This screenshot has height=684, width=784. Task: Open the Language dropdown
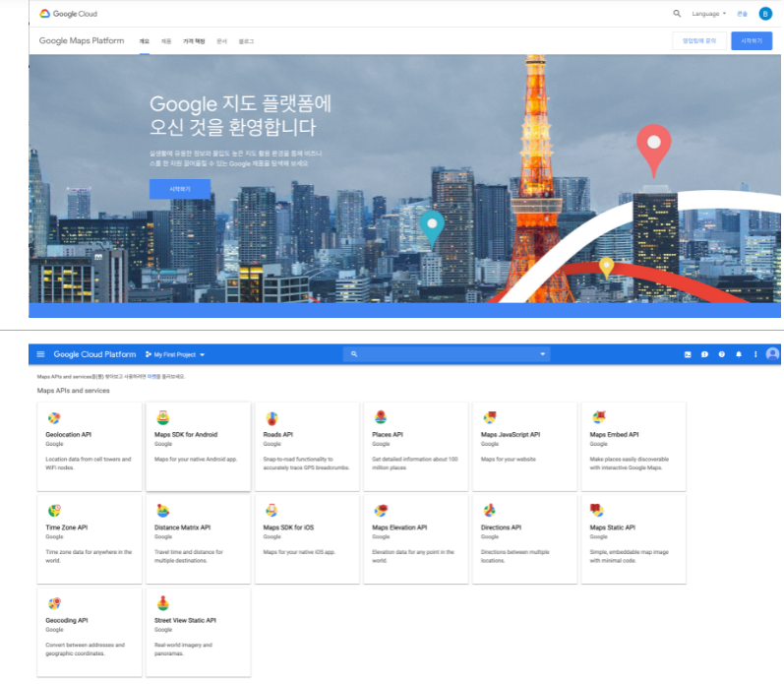tap(708, 14)
